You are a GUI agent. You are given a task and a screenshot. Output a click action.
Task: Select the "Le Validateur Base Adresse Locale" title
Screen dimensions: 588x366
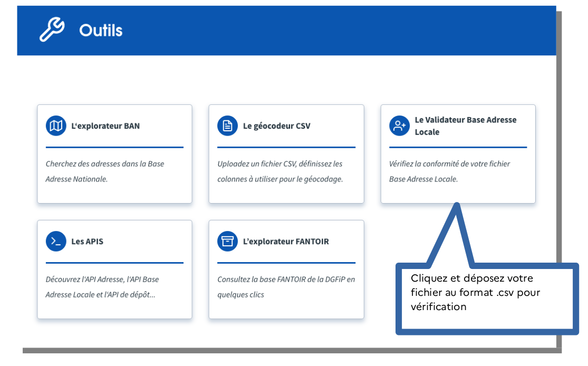[x=465, y=126]
